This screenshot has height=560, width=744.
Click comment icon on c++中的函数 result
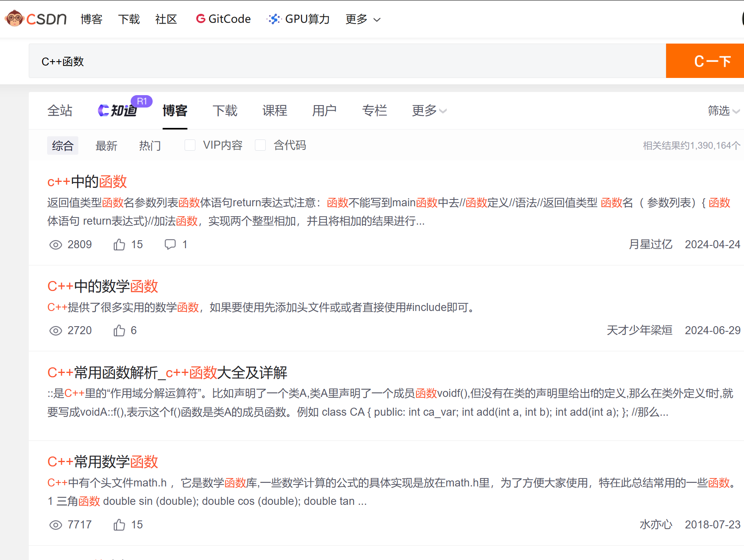170,244
